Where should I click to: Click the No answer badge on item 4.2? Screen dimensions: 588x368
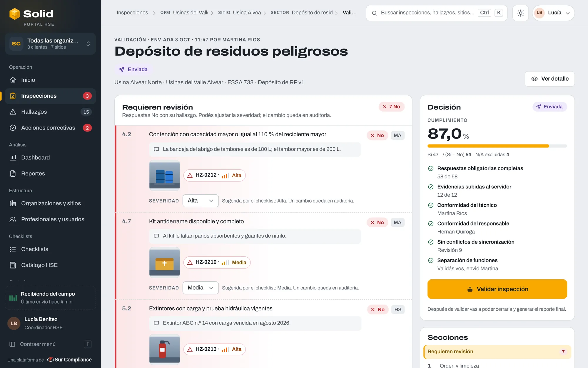[377, 135]
